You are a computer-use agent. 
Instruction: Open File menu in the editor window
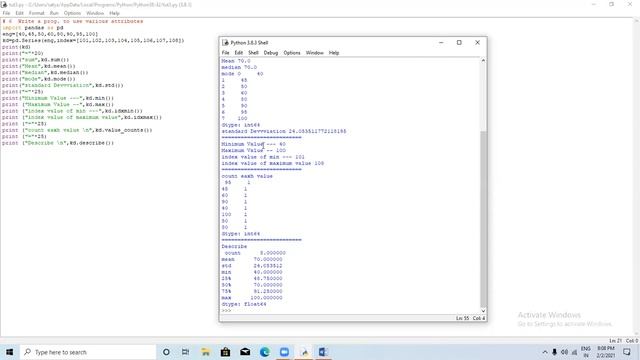(x=6, y=13)
